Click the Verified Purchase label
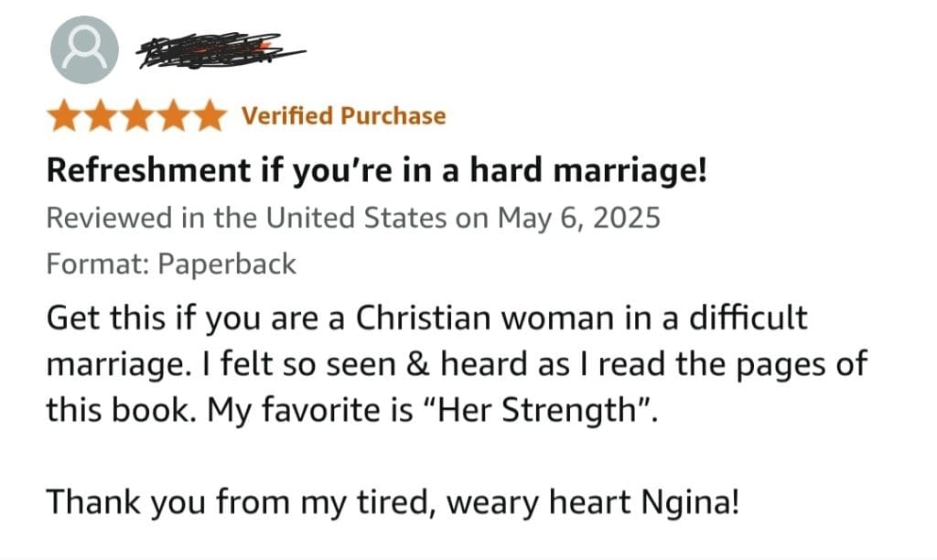The height and width of the screenshot is (560, 937). coord(343,116)
